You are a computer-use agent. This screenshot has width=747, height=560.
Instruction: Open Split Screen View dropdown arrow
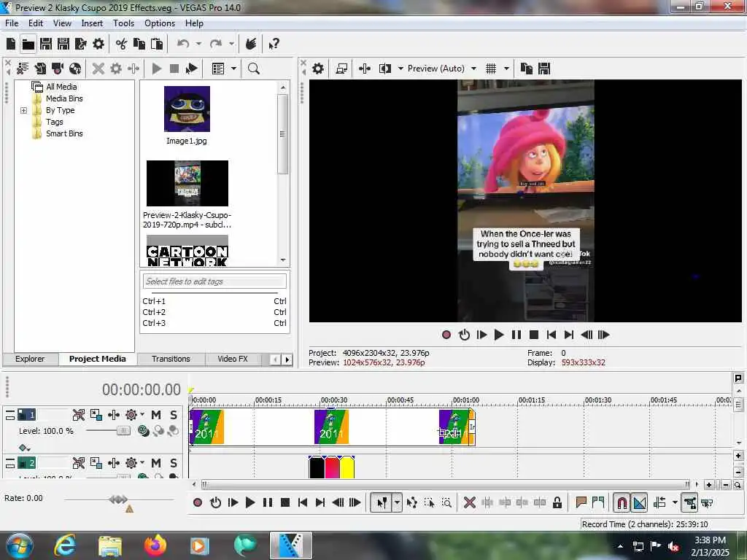tap(400, 69)
